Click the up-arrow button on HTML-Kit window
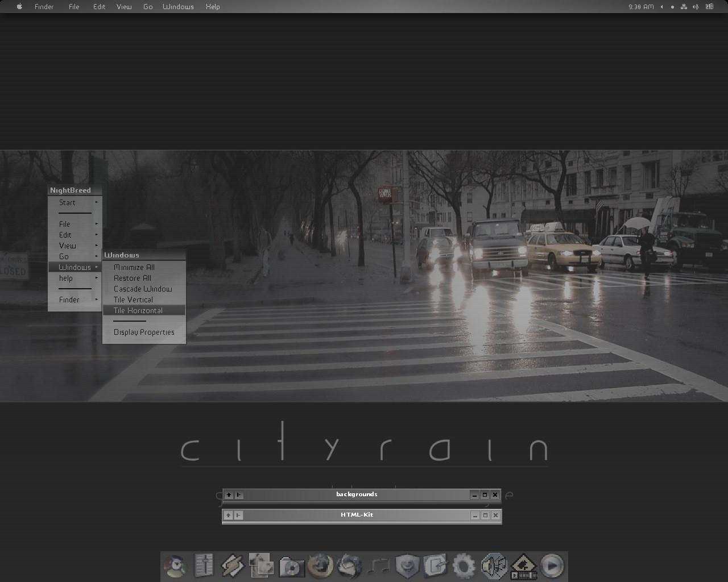Viewport: 728px width, 582px height. click(x=228, y=516)
